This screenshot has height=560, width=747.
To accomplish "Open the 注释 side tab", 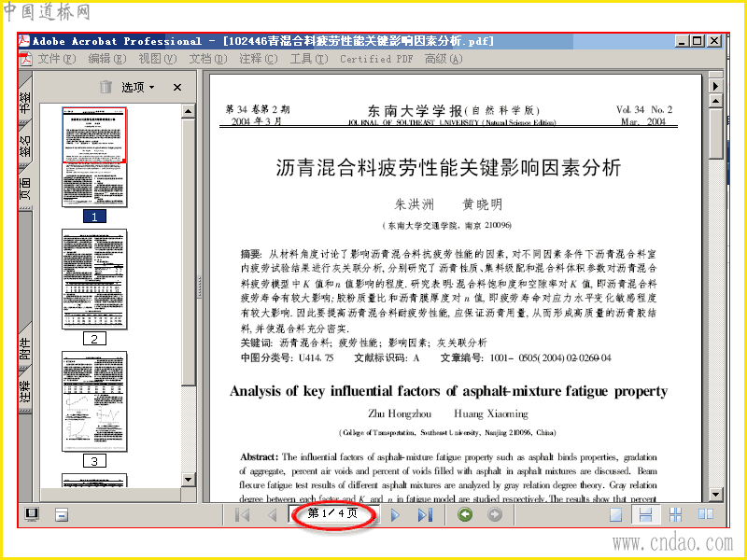I will click(25, 391).
